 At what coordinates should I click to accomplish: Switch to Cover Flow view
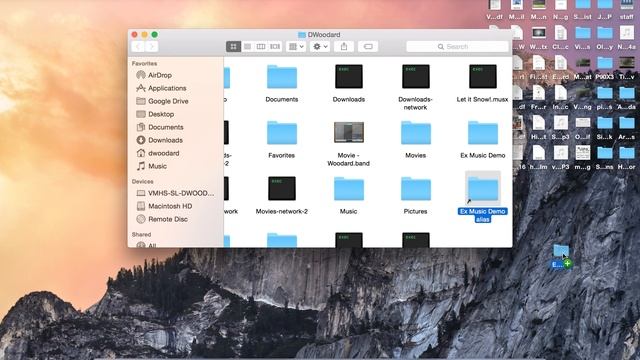click(x=275, y=47)
